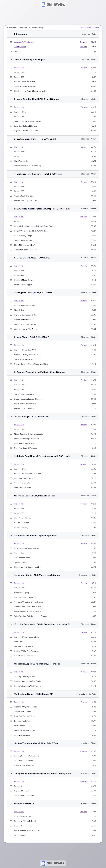This screenshot has width=106, height=868.
Task: Click the video icon next to Creating The Bricks
Action: pos(11,721)
